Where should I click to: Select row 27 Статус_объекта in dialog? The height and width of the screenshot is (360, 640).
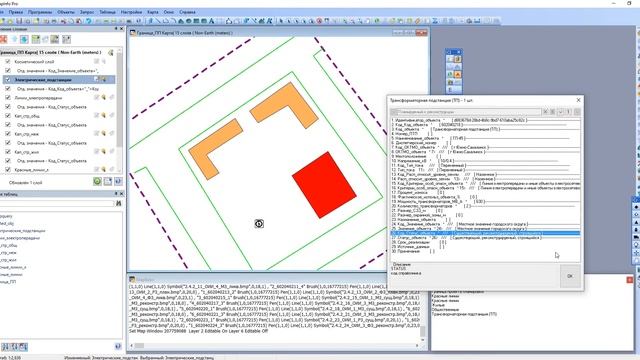pos(485,238)
